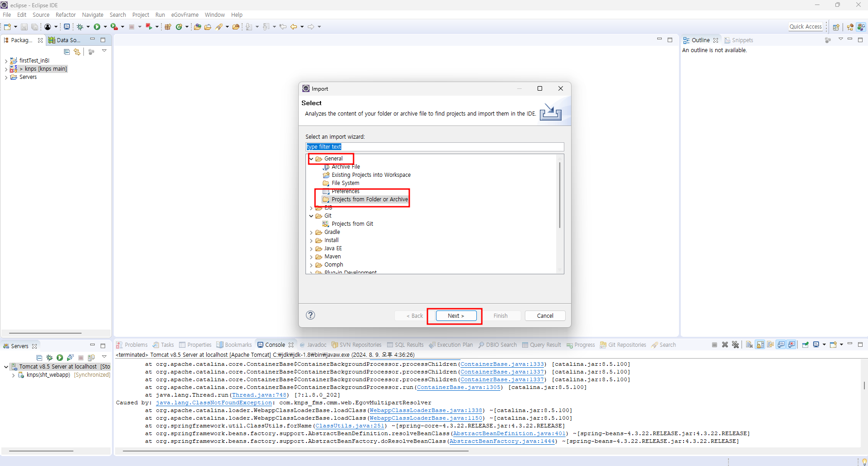Click the type filter text field

[x=435, y=147]
